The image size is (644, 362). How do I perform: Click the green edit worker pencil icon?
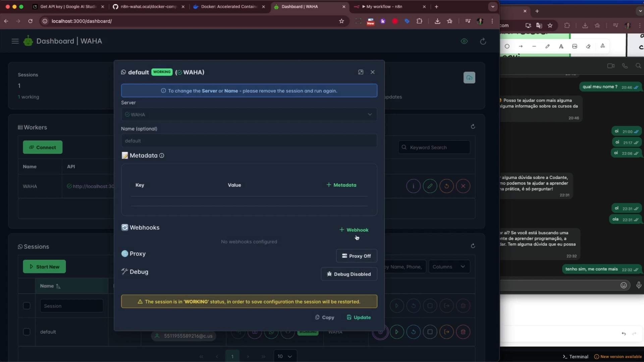click(430, 186)
